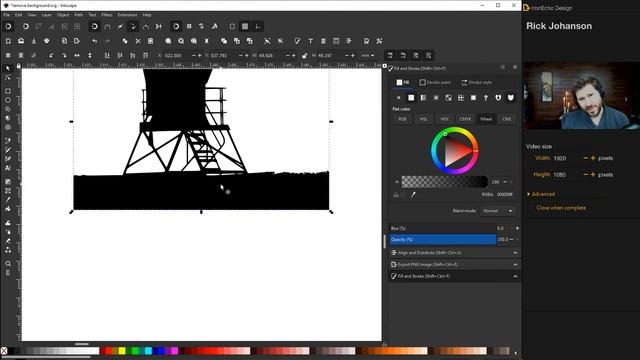This screenshot has width=640, height=360.
Task: Open the Blend mode Normal dropdown
Action: click(x=497, y=211)
